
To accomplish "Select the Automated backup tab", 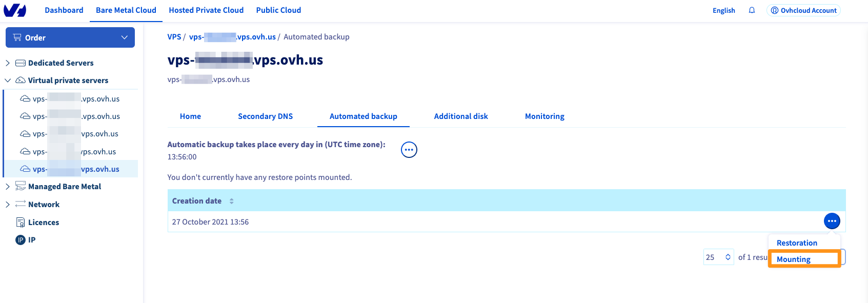I will (364, 116).
